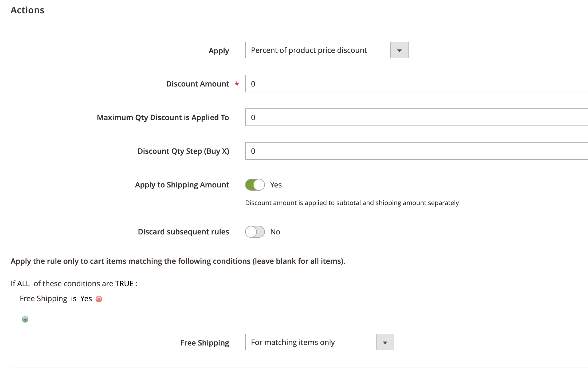Click 'Yes' in the Free Shipping condition
The width and height of the screenshot is (588, 369).
coord(86,299)
